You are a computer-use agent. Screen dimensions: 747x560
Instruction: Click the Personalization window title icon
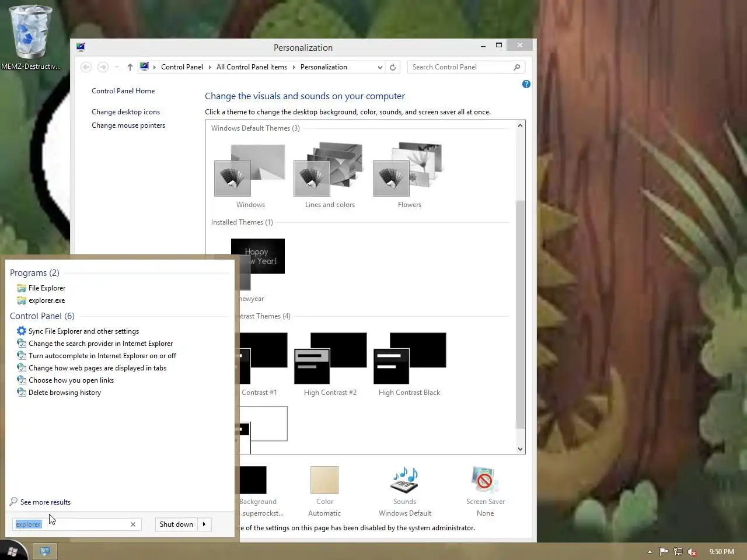coord(81,47)
